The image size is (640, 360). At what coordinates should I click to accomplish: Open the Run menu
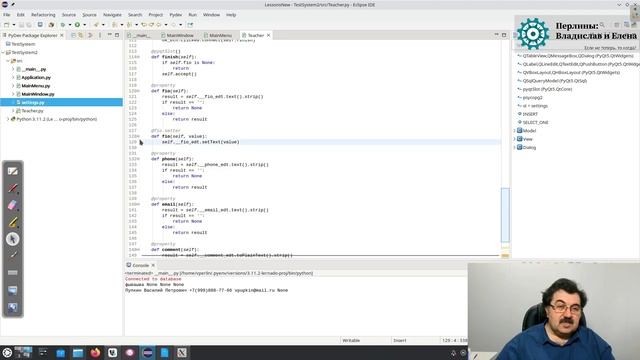[x=193, y=15]
